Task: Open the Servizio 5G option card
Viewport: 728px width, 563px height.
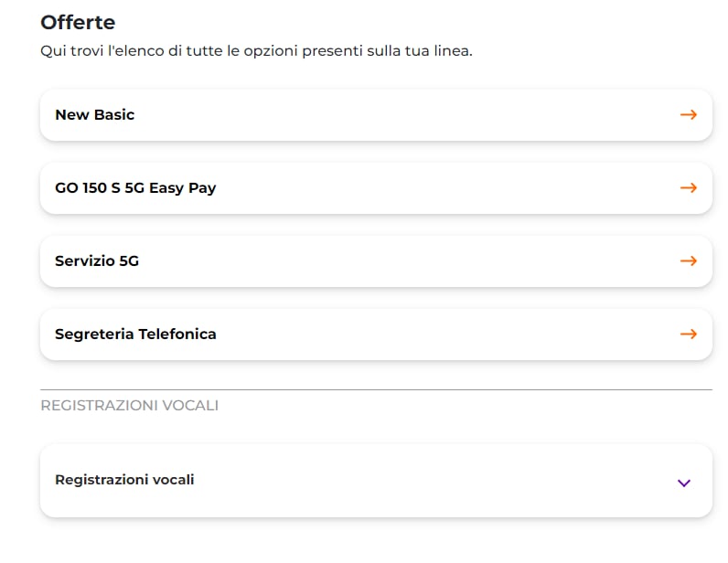Action: coord(376,261)
